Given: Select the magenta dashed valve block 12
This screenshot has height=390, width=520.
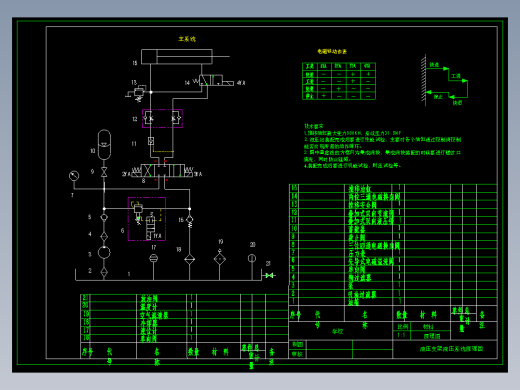Looking at the screenshot, I should pos(162,118).
